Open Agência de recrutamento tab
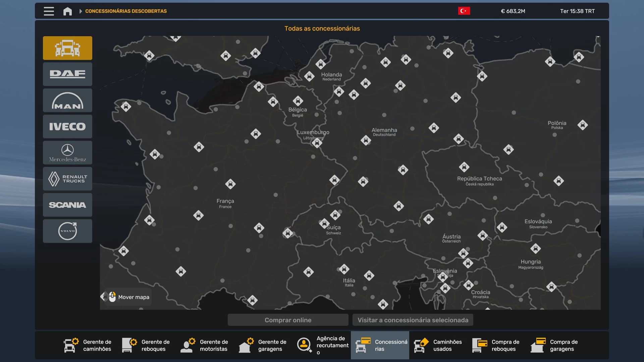Viewport: 644px width, 362px height. [322, 345]
